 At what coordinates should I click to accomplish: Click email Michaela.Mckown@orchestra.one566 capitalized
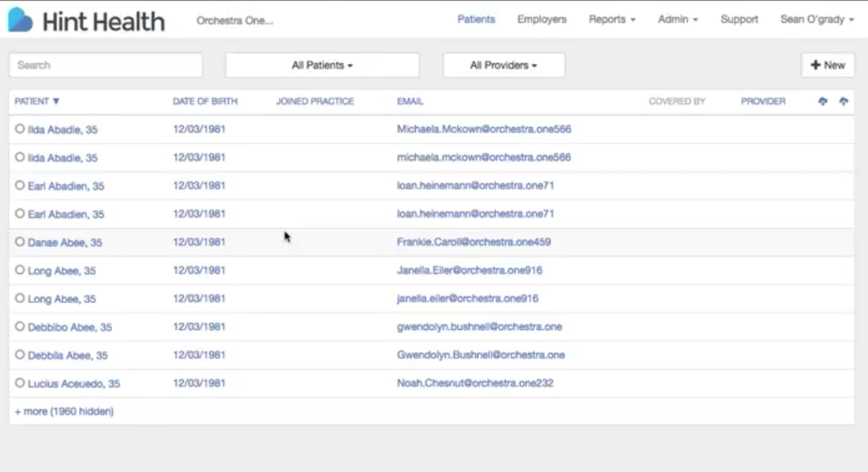pyautogui.click(x=484, y=129)
